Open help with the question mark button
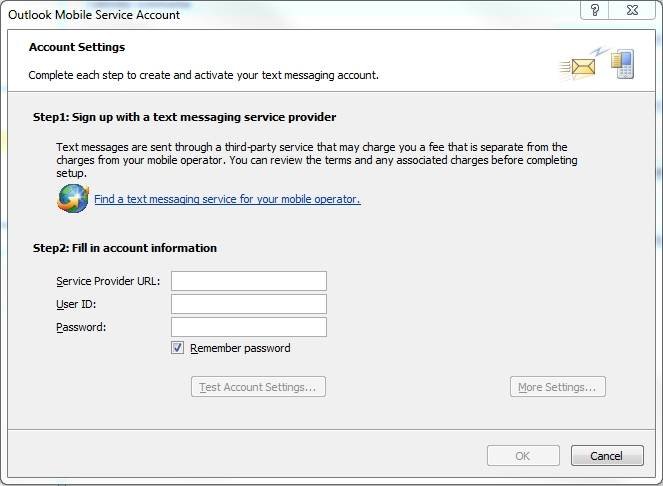Screen dimensions: 663x486 click(x=595, y=10)
